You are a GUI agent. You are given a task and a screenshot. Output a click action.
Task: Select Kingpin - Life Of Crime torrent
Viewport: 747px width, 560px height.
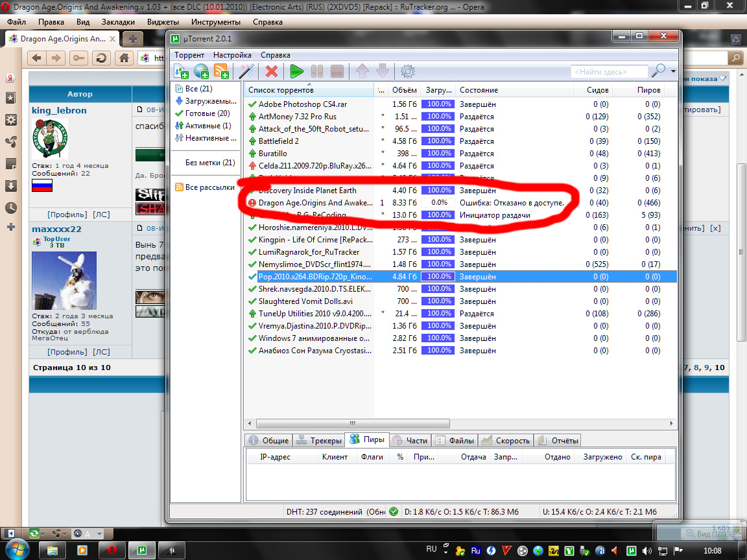tap(460, 240)
